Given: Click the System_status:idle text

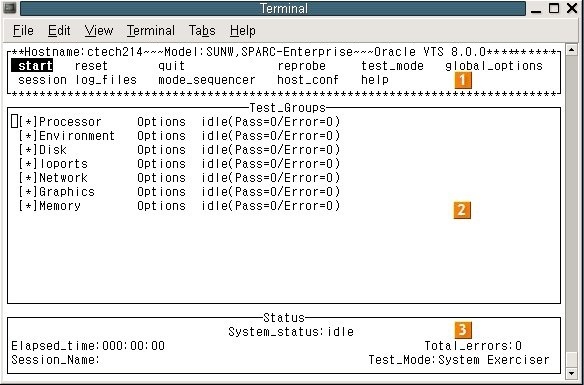Looking at the screenshot, I should tap(291, 331).
